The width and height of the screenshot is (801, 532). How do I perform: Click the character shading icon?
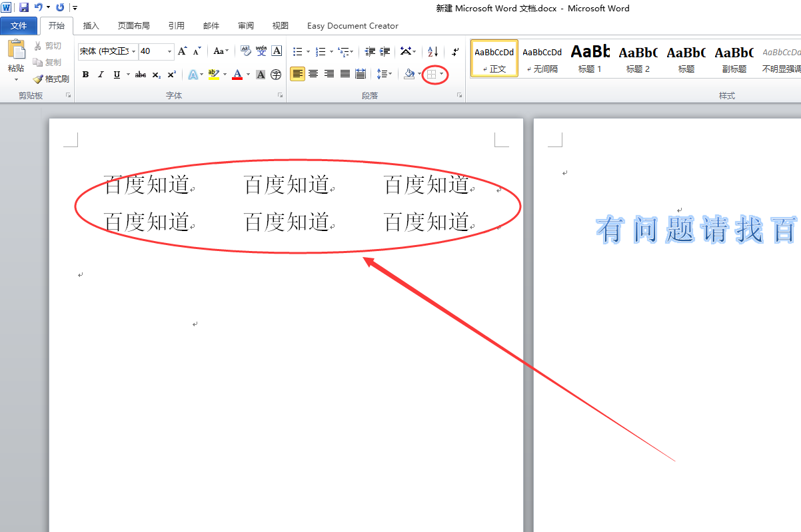261,75
